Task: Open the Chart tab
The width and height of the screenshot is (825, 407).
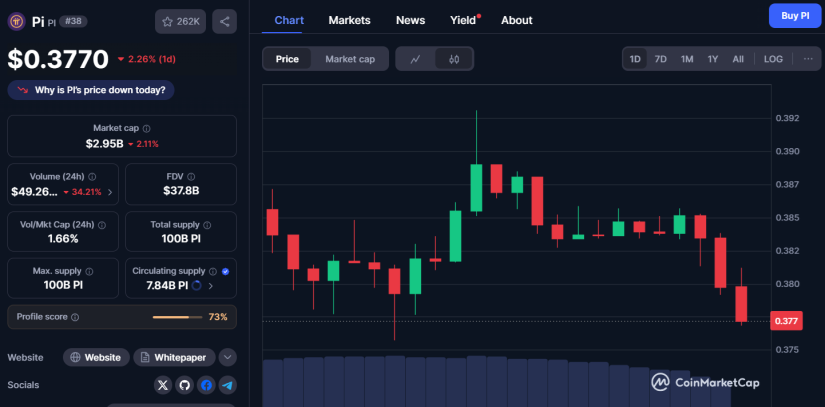Action: coord(289,21)
